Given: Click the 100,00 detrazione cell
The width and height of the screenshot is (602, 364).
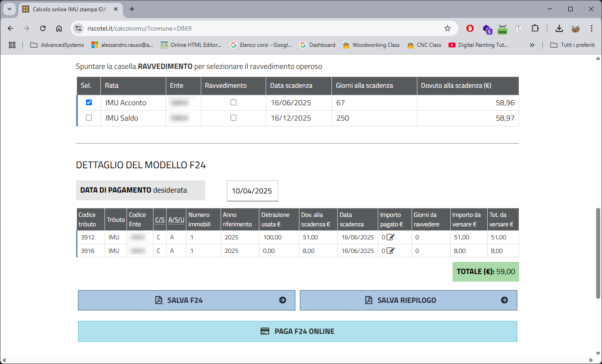Looking at the screenshot, I should tap(279, 237).
